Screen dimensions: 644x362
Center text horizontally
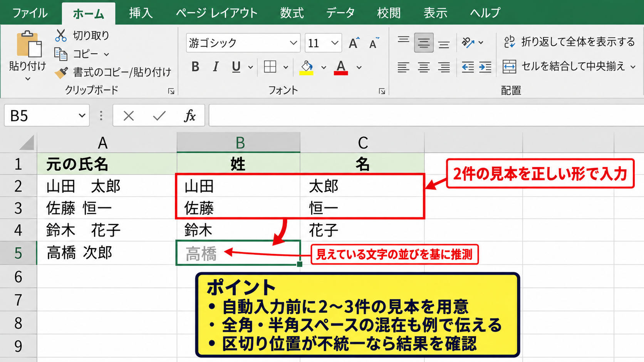[x=424, y=67]
